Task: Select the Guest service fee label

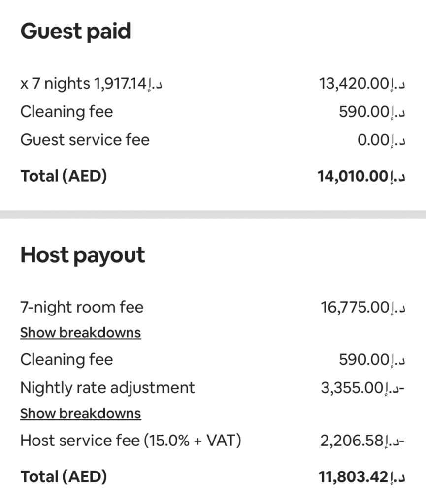Action: point(85,140)
